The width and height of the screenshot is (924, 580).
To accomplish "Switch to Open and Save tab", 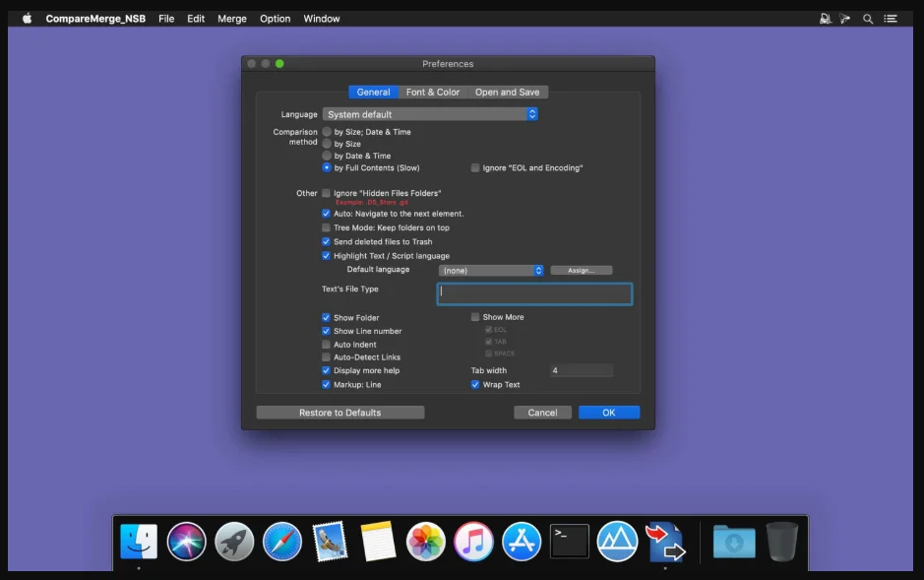I will (508, 92).
